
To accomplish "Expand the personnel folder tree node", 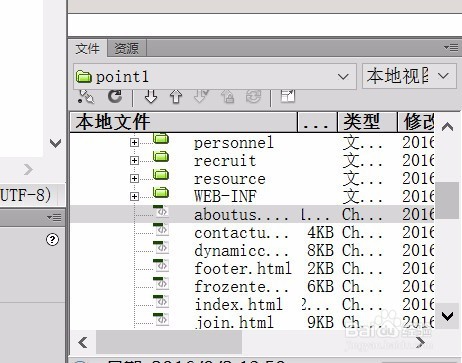I will 134,143.
